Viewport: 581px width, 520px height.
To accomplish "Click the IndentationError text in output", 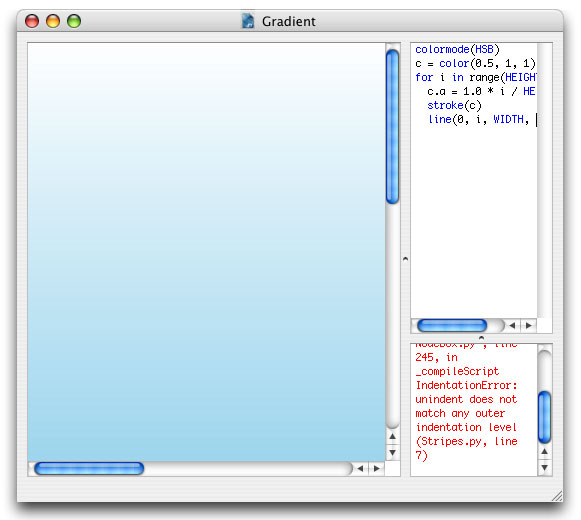I will click(x=466, y=385).
